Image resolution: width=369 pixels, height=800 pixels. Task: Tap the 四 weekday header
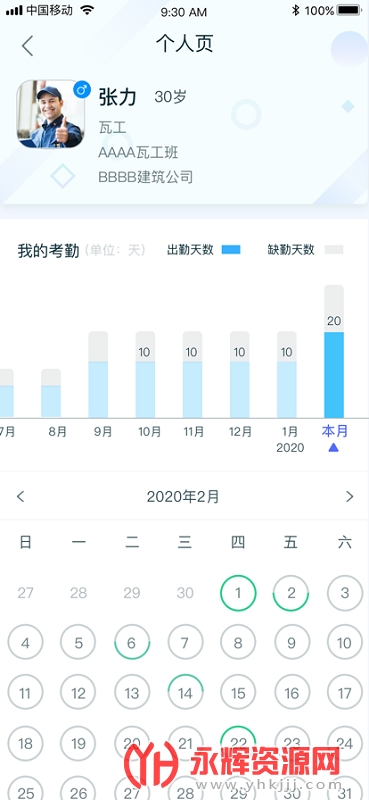[238, 542]
